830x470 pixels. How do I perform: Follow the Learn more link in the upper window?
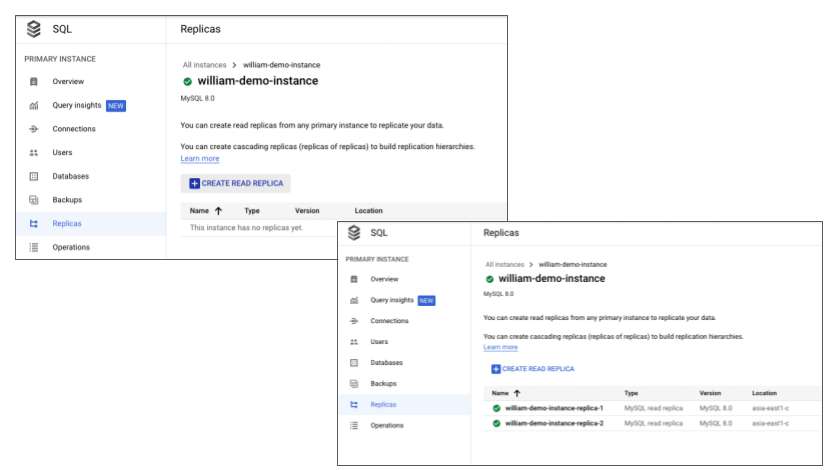200,158
